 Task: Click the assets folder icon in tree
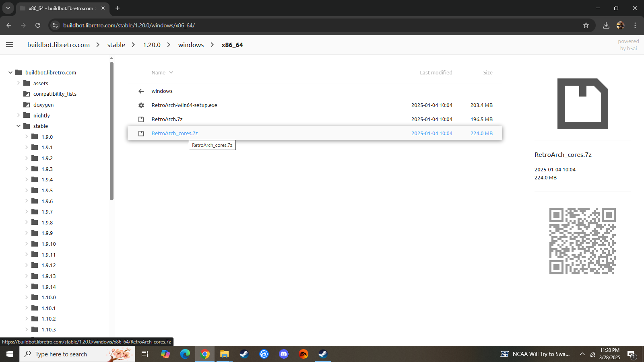click(x=27, y=83)
